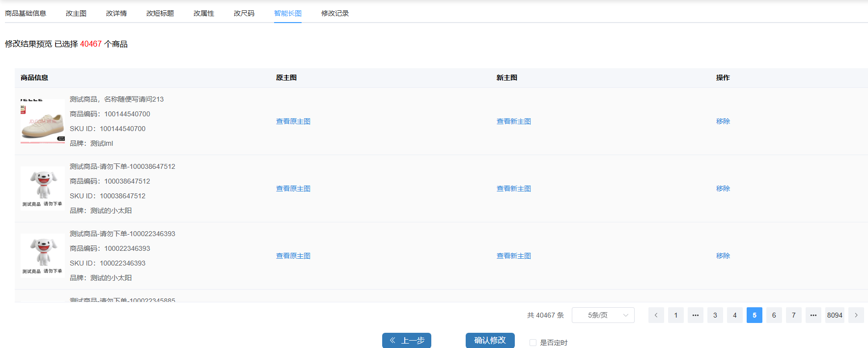The height and width of the screenshot is (348, 868).
Task: Open the 5条/页 page size dropdown
Action: click(603, 315)
